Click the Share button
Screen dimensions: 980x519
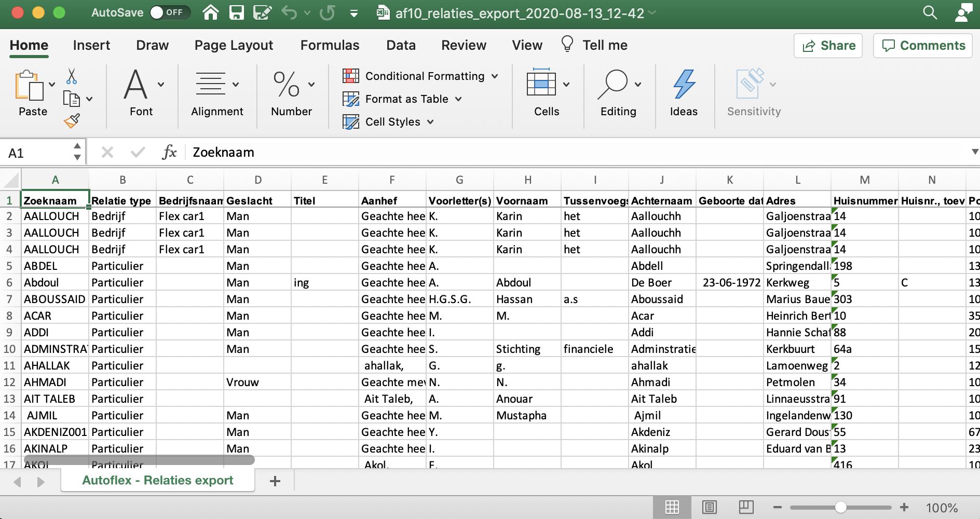point(828,46)
